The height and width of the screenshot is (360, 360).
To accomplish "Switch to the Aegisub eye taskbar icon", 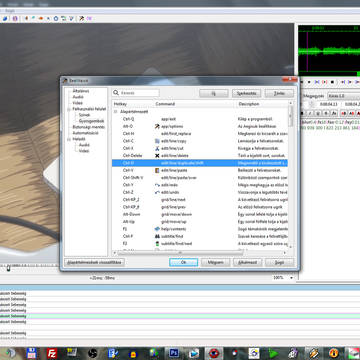I will (x=214, y=353).
